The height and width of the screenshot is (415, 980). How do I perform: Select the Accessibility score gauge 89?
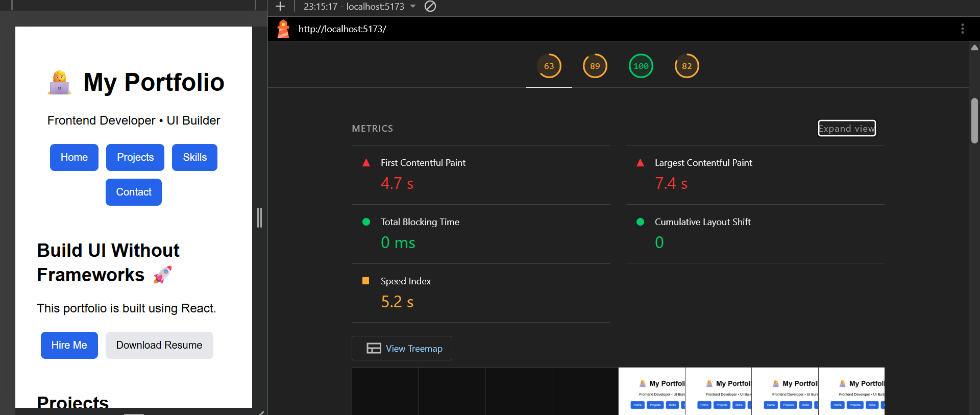click(595, 66)
